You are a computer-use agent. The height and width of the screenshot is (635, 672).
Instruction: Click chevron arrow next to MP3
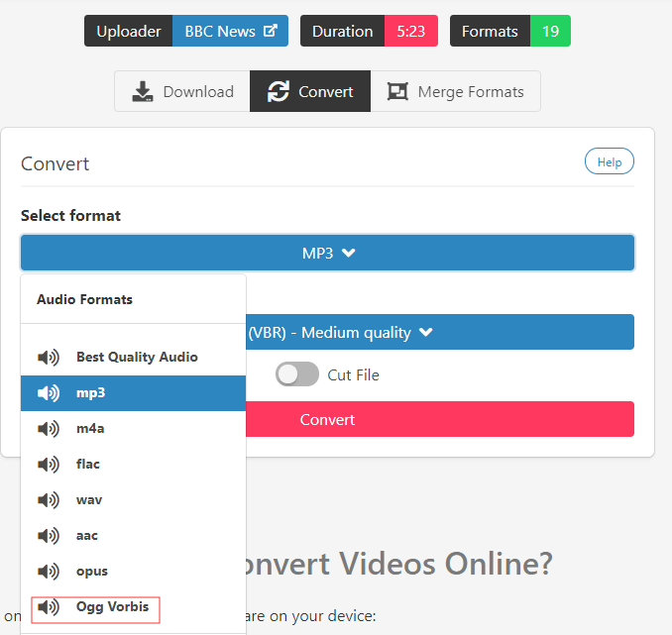click(x=349, y=254)
